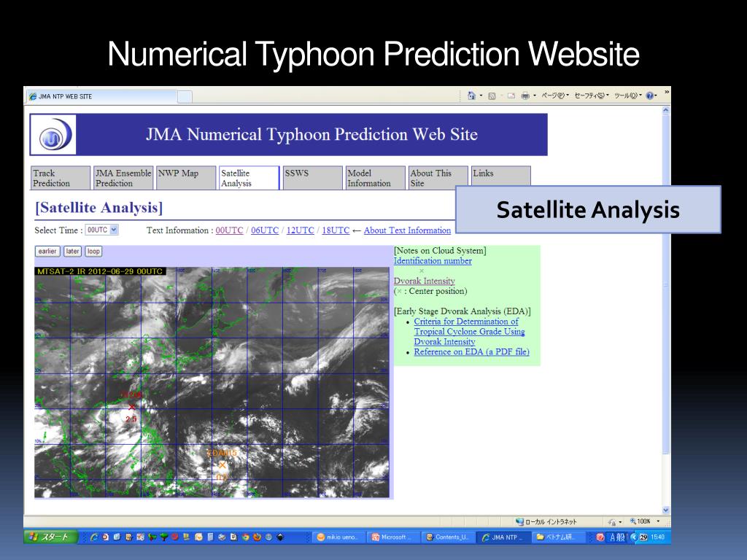The image size is (747, 560).
Task: Click the page scrollbar up arrow
Action: point(665,111)
